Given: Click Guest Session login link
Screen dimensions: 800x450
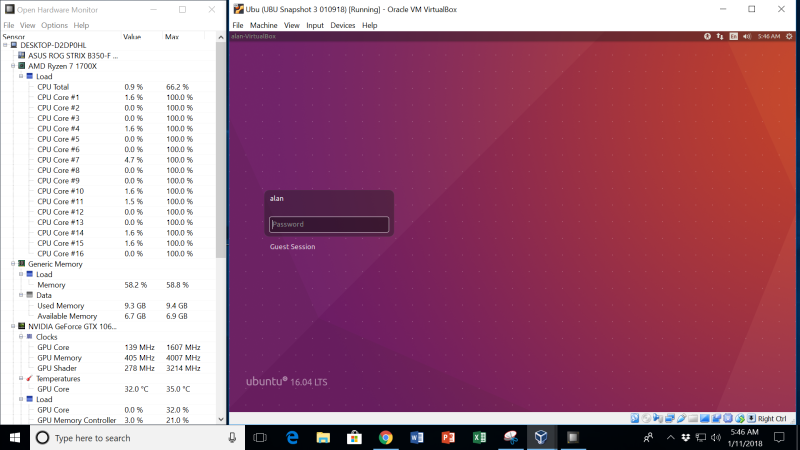Looking at the screenshot, I should tap(292, 246).
